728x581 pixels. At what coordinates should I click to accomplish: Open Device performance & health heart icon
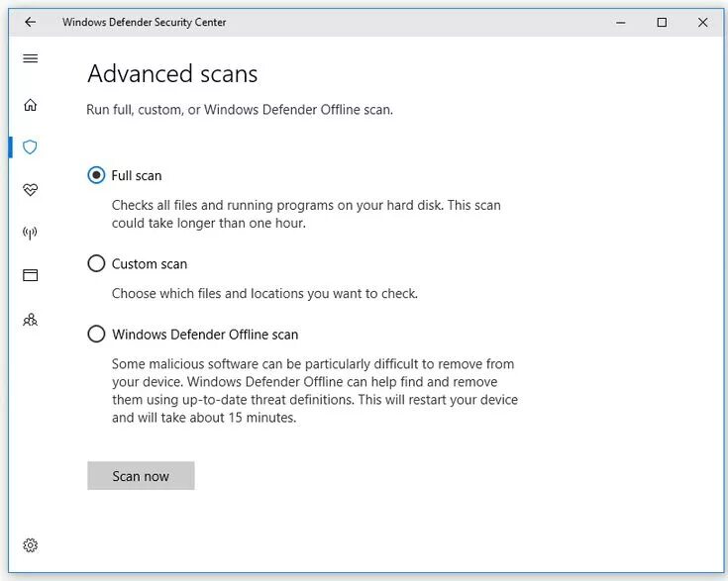[x=30, y=189]
